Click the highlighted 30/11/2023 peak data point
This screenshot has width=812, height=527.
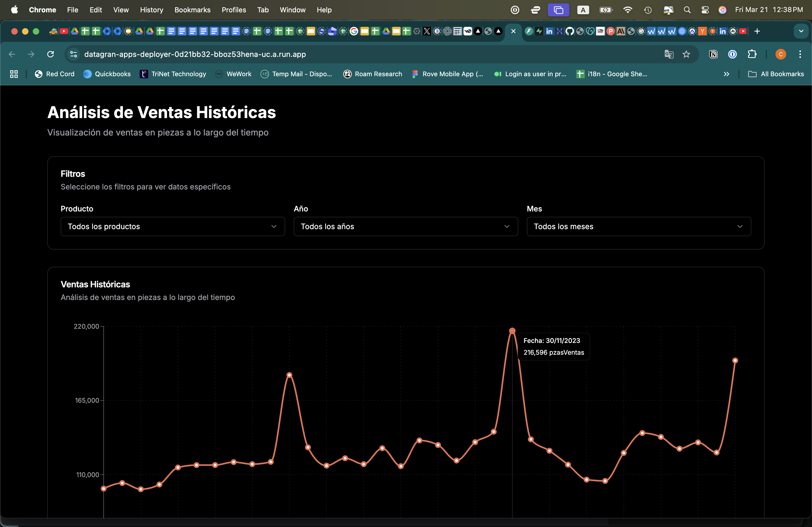click(512, 331)
